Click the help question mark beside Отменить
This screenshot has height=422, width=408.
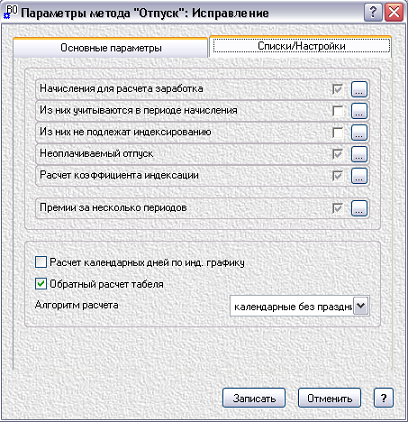click(x=384, y=398)
